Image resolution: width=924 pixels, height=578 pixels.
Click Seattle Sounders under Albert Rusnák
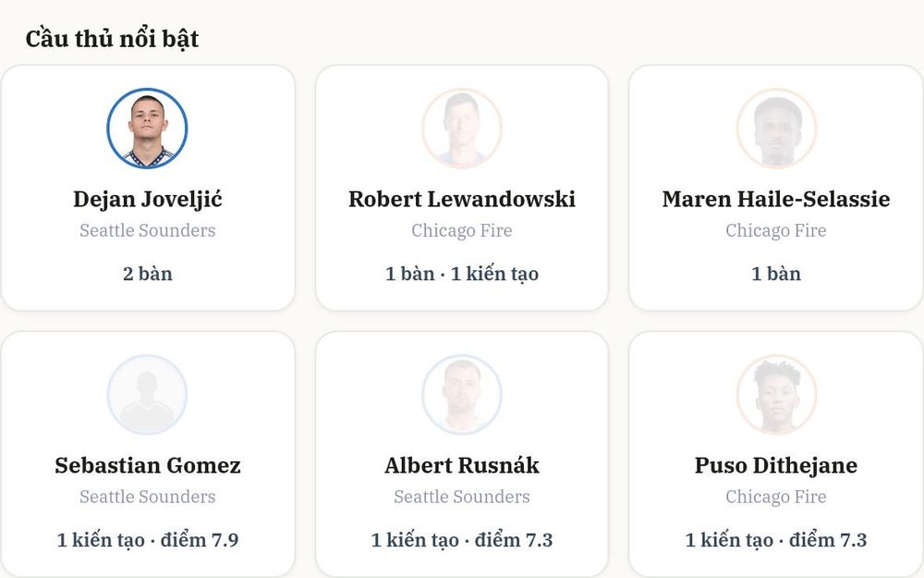point(462,497)
